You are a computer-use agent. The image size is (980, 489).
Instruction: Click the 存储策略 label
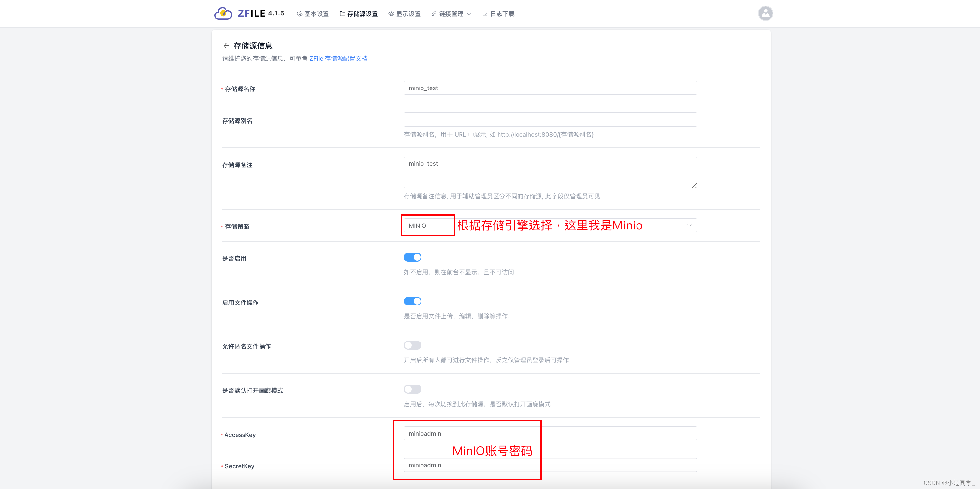pos(237,227)
